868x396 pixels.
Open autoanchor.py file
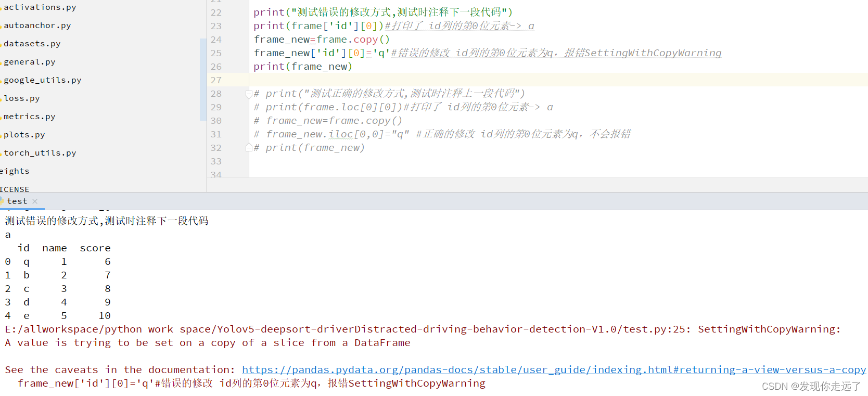pos(37,25)
